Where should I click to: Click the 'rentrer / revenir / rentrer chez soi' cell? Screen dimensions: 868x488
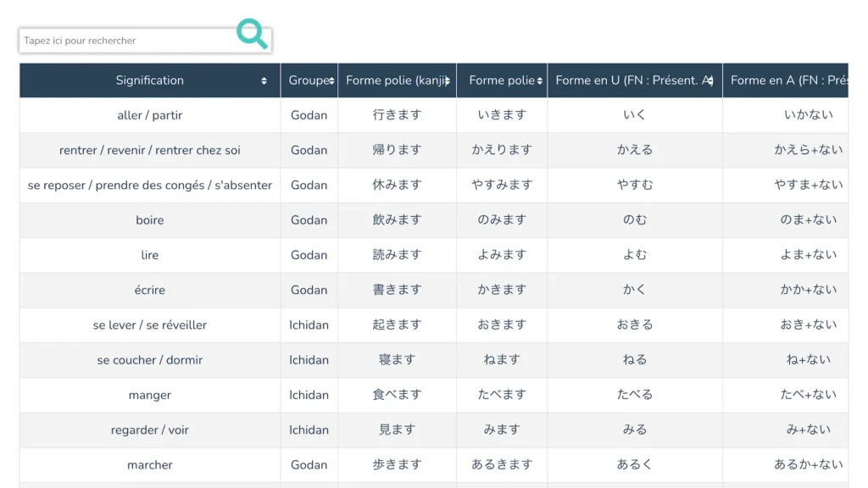click(x=149, y=150)
